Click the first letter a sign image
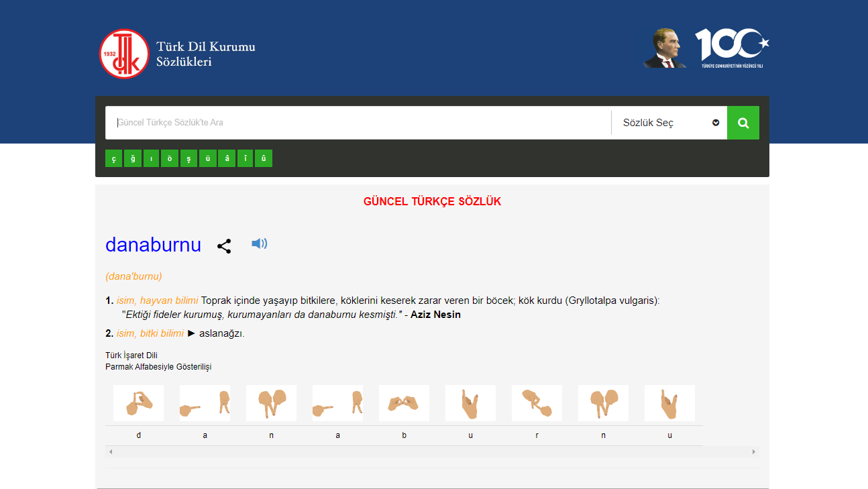Viewport: 868px width, 489px height. [x=205, y=402]
